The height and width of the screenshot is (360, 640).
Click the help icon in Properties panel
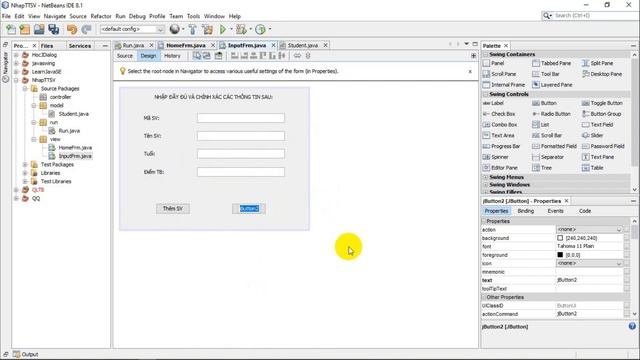tap(632, 326)
